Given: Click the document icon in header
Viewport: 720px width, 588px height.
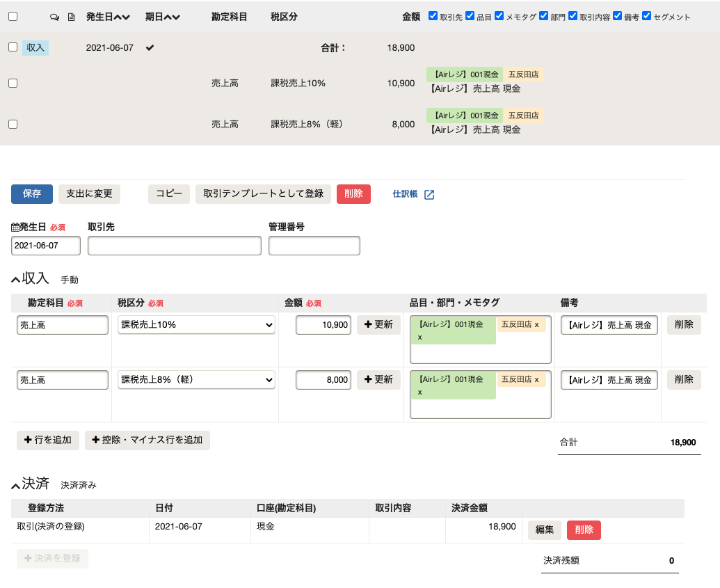Looking at the screenshot, I should pos(71,17).
